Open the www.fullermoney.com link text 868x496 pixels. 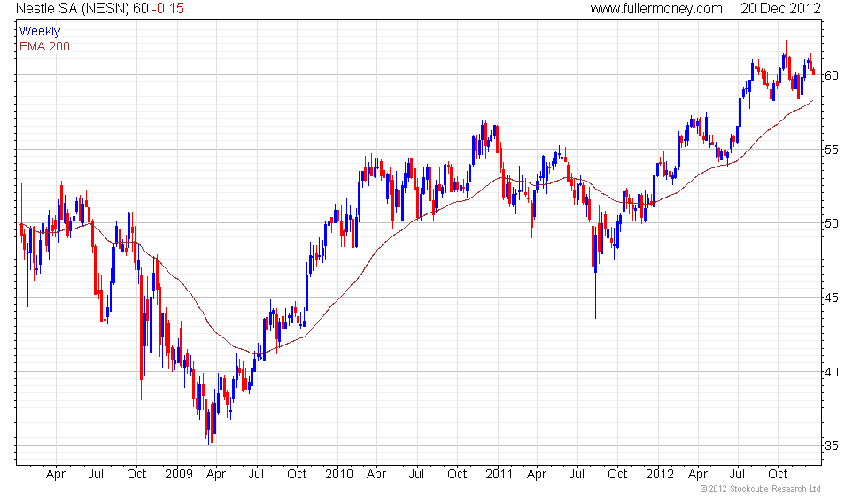coord(656,9)
